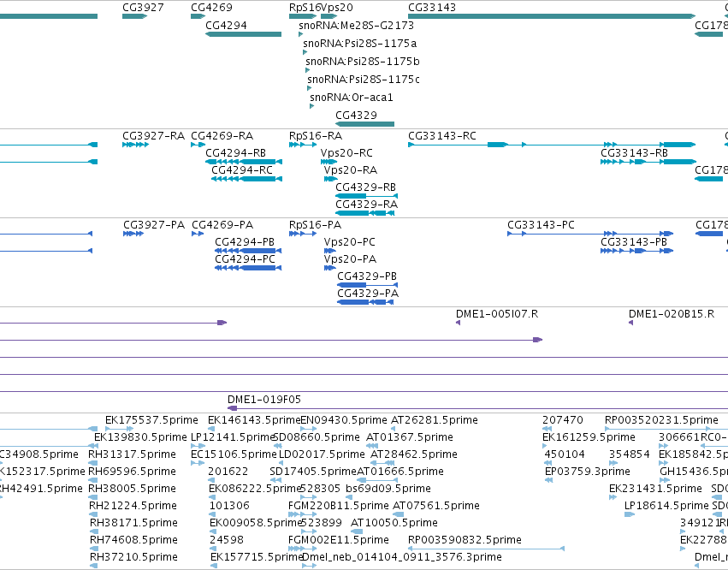Click transcript label CG4269-RA

[x=222, y=136]
